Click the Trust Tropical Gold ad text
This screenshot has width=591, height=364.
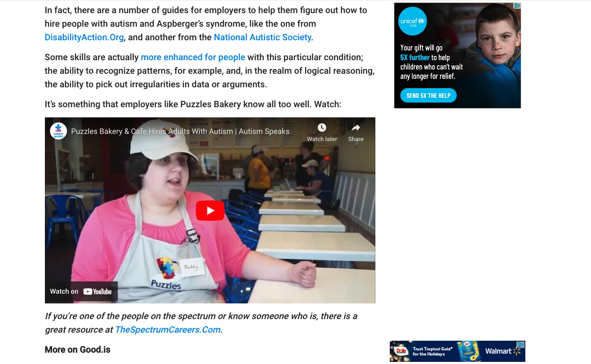[433, 351]
